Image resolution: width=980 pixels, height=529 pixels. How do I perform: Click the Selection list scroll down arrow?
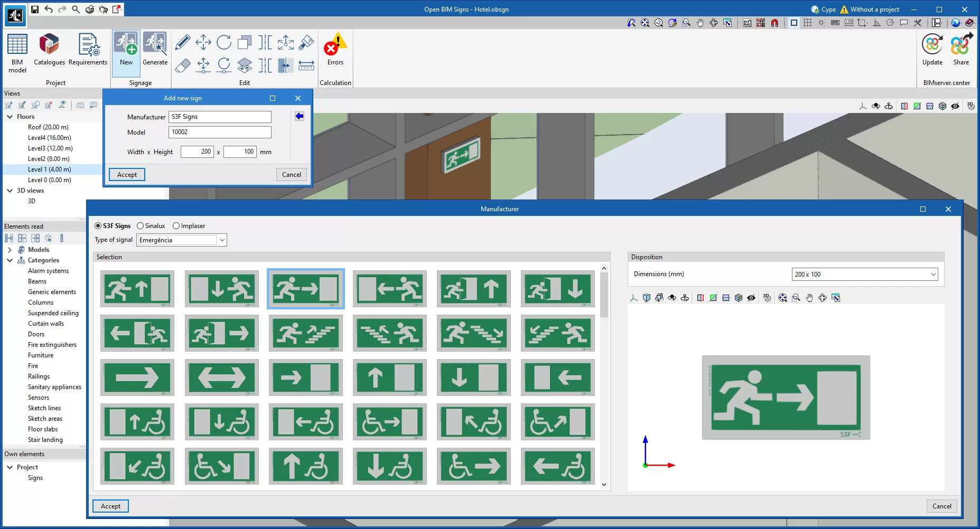point(604,485)
